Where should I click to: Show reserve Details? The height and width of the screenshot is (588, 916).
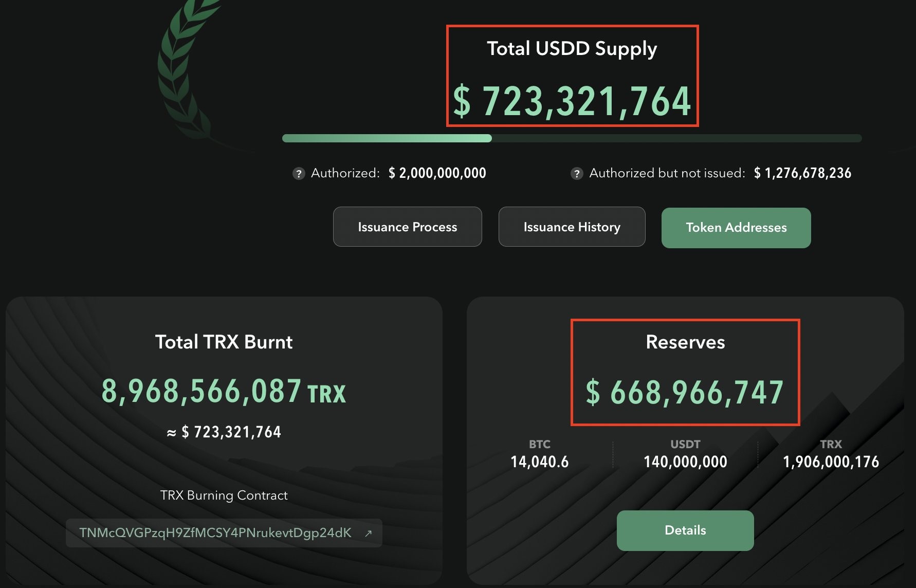tap(685, 530)
